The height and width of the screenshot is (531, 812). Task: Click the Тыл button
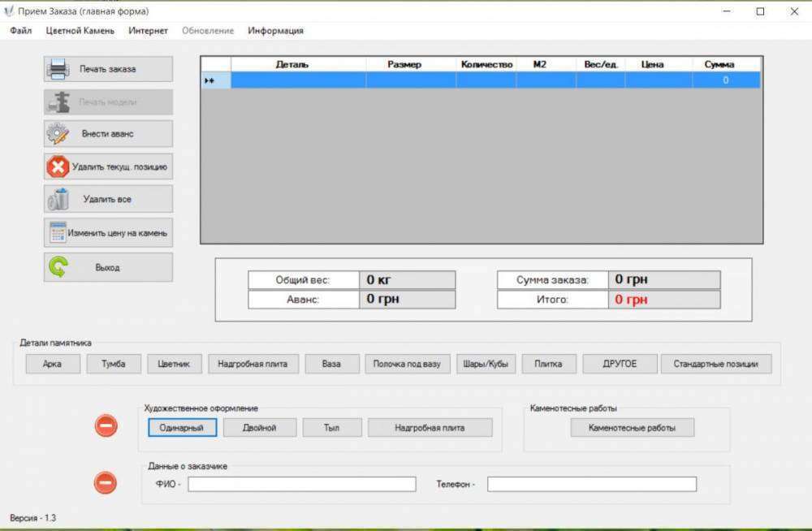point(332,428)
